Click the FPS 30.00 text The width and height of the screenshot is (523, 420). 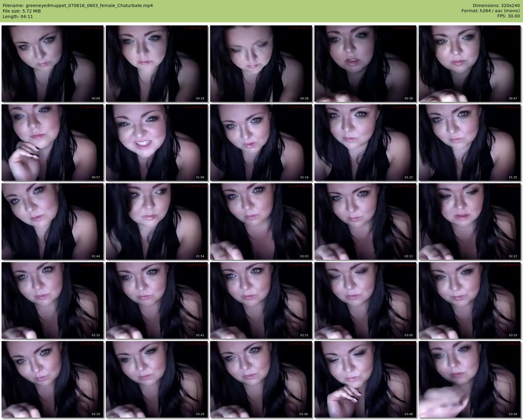point(508,16)
